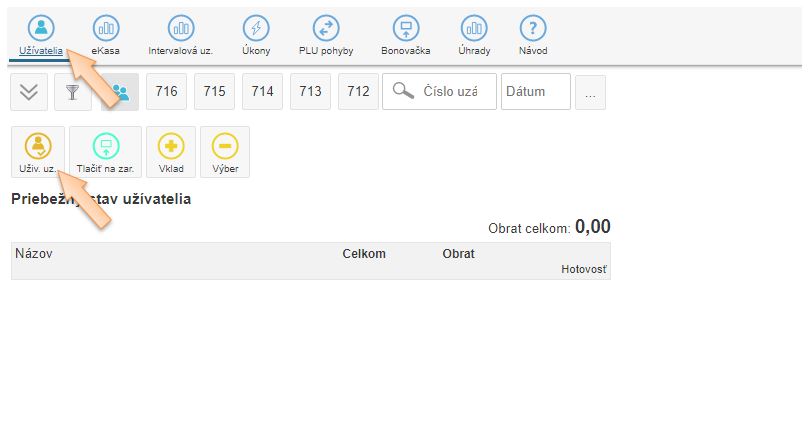Open PLU pohyby movements

point(326,34)
